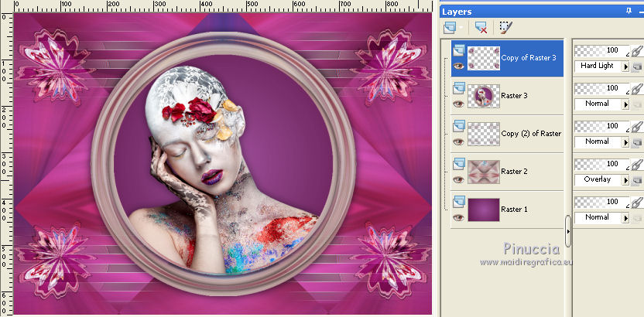Viewport: 644px width, 317px height.
Task: Click the Raster 3 opacity slider
Action: [601, 88]
